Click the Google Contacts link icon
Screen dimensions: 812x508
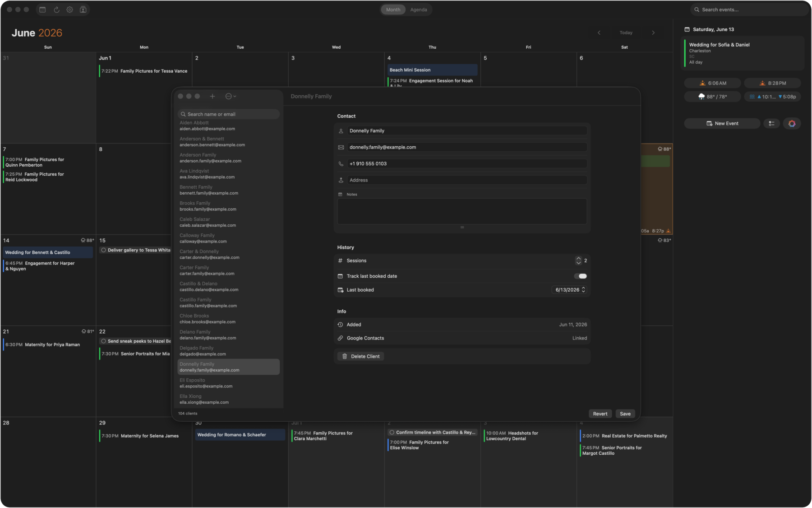point(341,338)
